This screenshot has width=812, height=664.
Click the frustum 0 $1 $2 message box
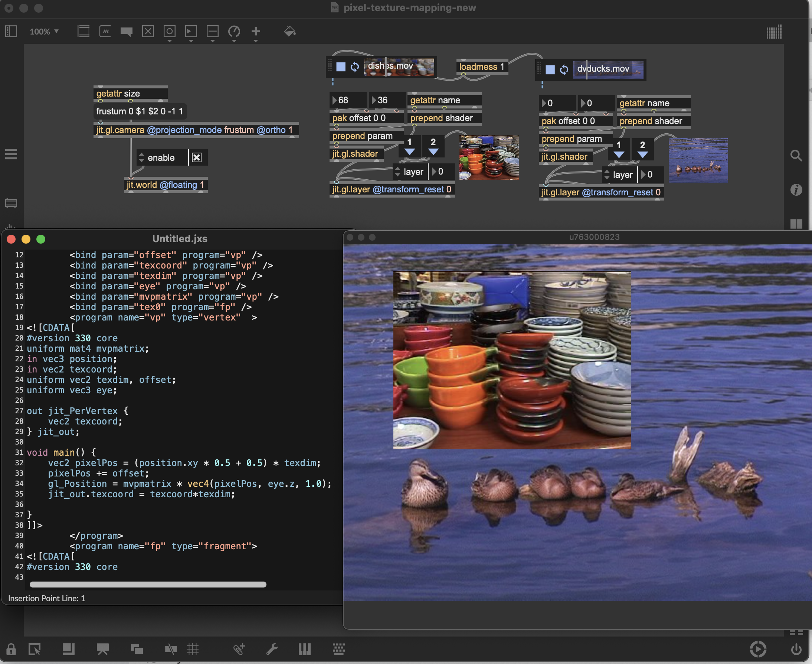click(x=140, y=111)
